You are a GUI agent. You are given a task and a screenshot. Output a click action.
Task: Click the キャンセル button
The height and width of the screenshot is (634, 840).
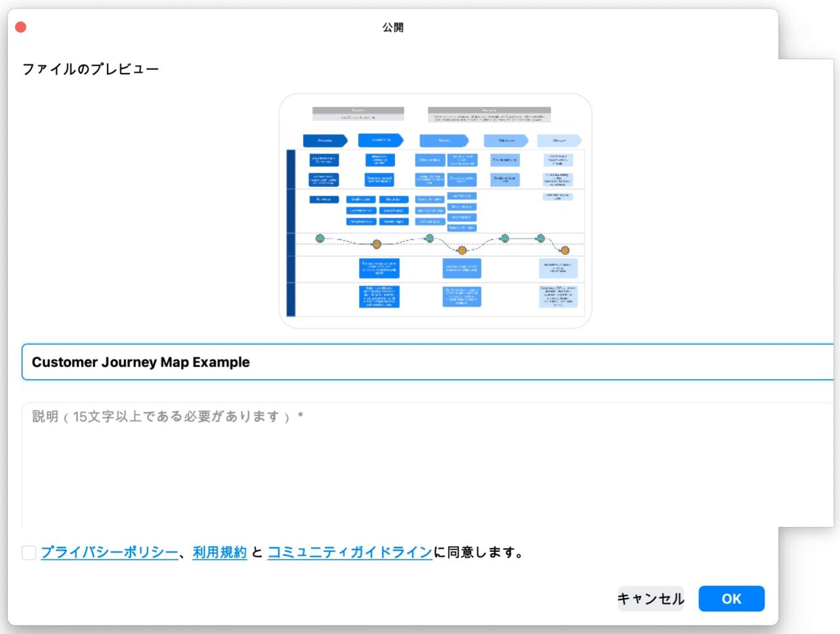point(650,599)
